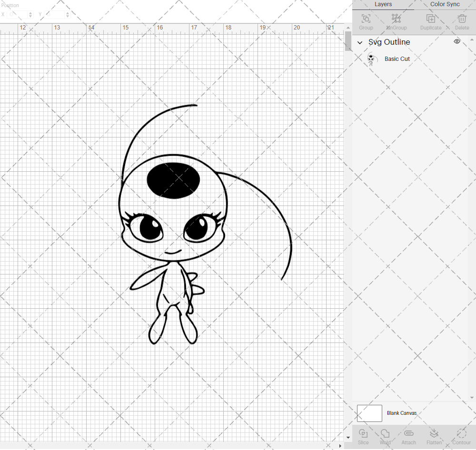Use the Flatten tool

pos(434,436)
